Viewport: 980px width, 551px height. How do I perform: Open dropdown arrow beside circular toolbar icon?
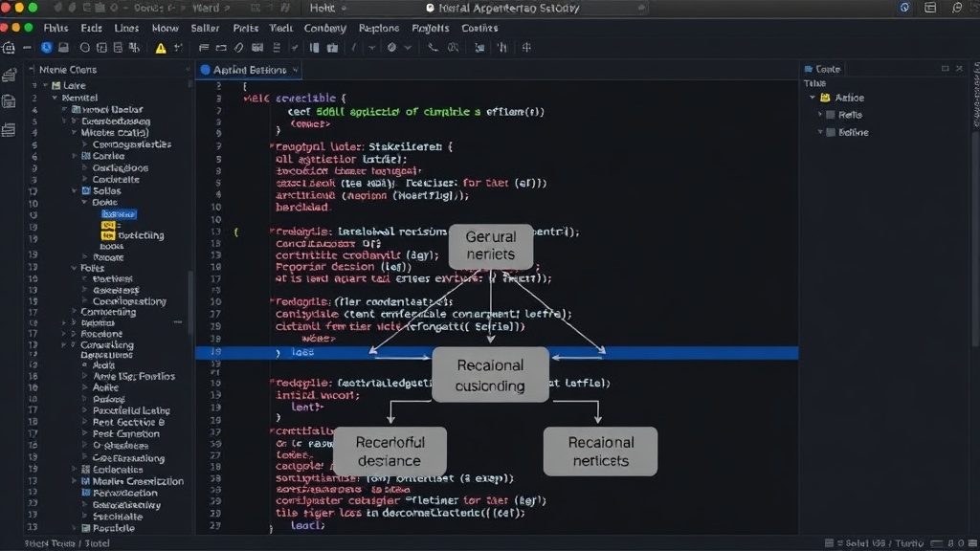[408, 48]
